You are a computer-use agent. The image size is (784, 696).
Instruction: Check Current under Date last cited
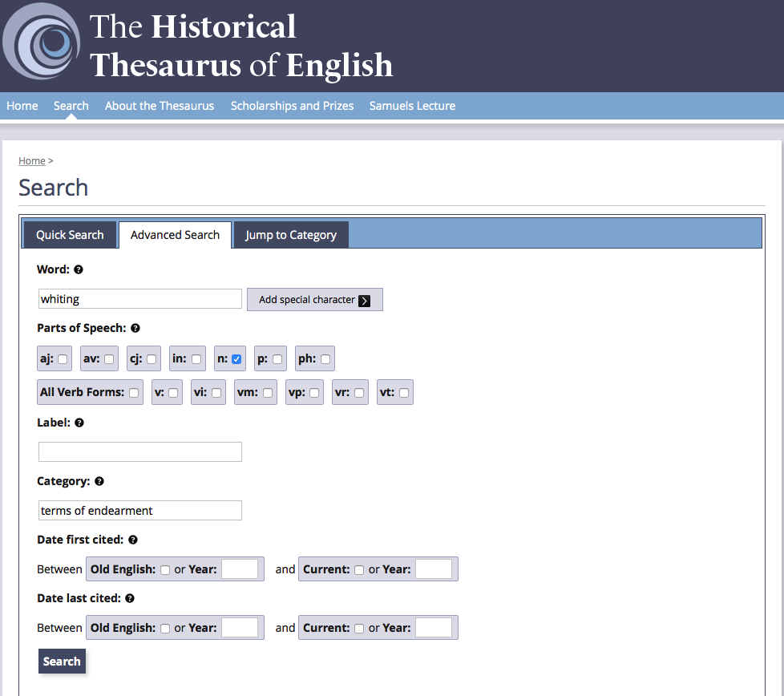coord(359,629)
